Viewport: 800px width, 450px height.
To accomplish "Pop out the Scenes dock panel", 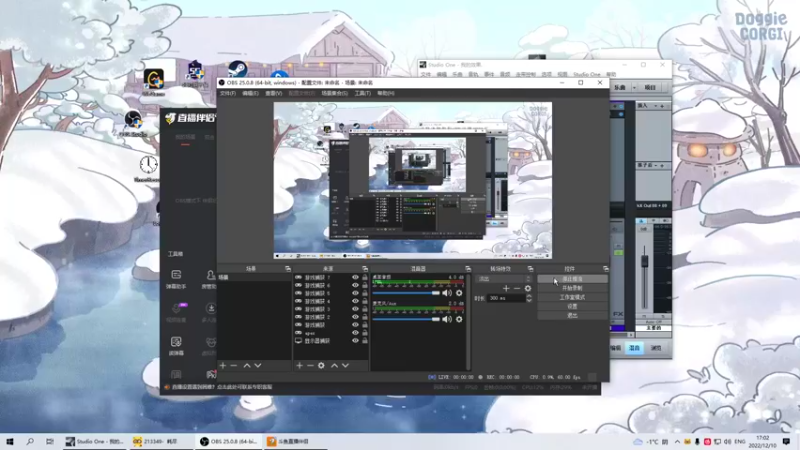I will pos(288,269).
